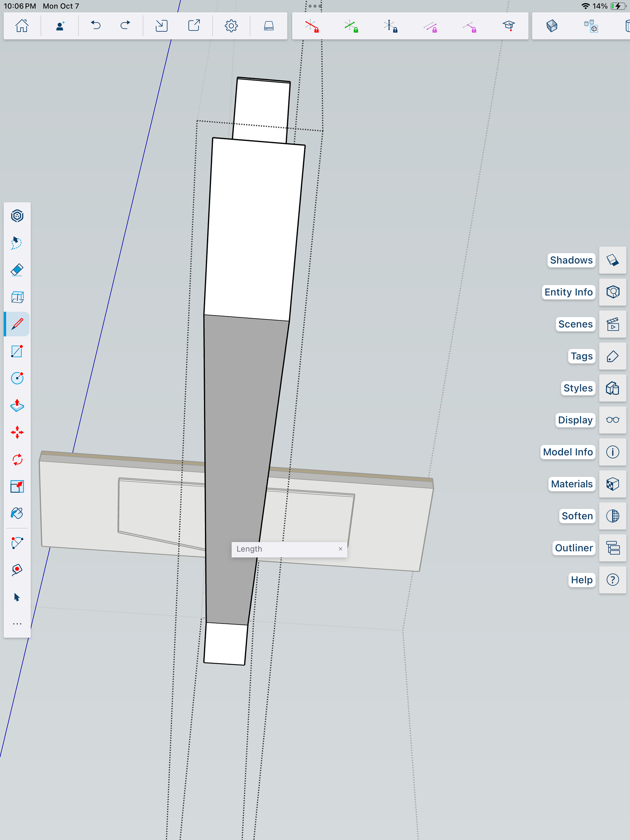Select the Circle drawing tool
Image resolution: width=630 pixels, height=840 pixels.
(x=17, y=378)
